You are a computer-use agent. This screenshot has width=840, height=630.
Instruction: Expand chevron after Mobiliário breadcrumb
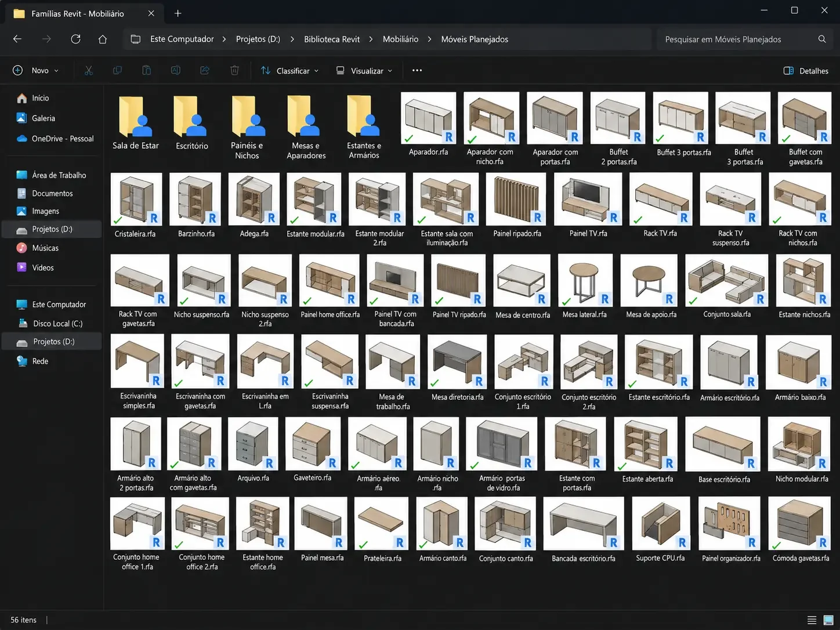coord(429,39)
